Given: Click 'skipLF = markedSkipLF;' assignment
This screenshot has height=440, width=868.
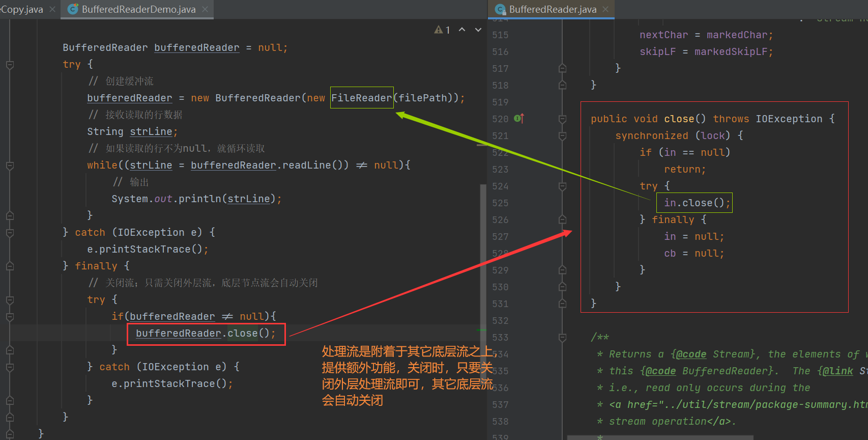Looking at the screenshot, I should 706,52.
